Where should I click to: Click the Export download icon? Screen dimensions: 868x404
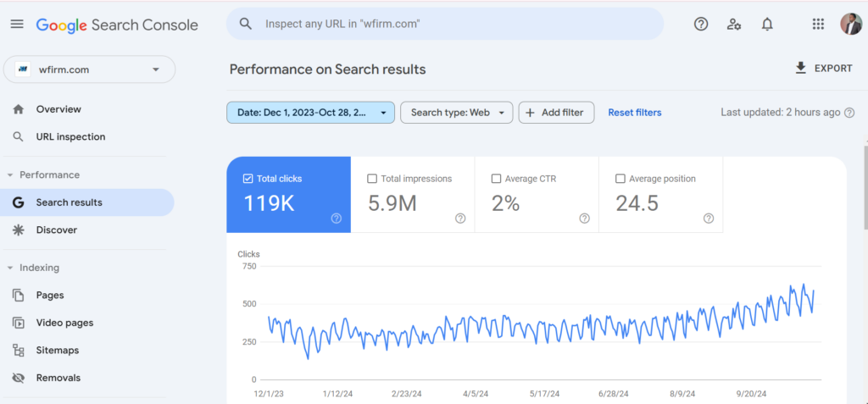pyautogui.click(x=800, y=68)
